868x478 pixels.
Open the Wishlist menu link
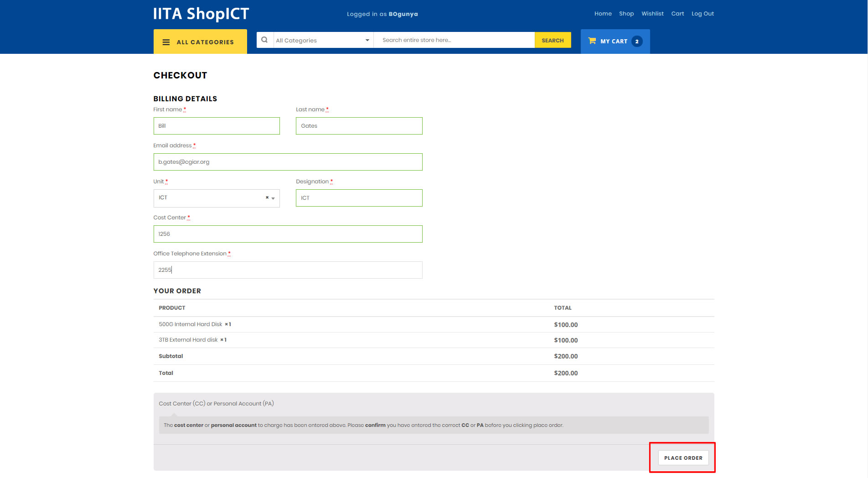tap(652, 14)
